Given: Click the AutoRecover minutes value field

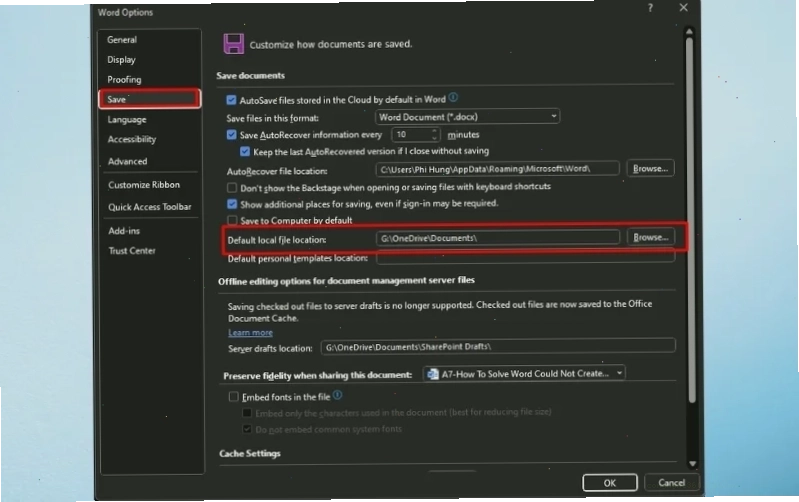Looking at the screenshot, I should point(412,135).
